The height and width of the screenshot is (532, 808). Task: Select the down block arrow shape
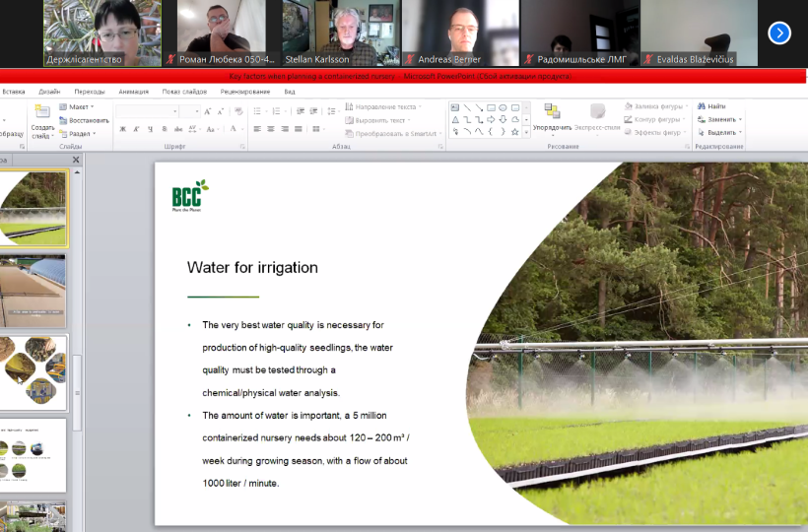(503, 119)
